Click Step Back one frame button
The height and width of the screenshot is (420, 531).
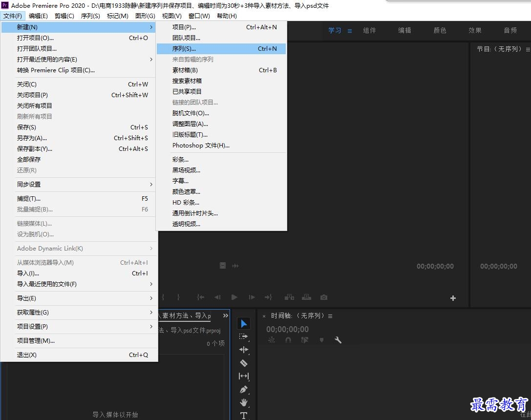(x=217, y=297)
